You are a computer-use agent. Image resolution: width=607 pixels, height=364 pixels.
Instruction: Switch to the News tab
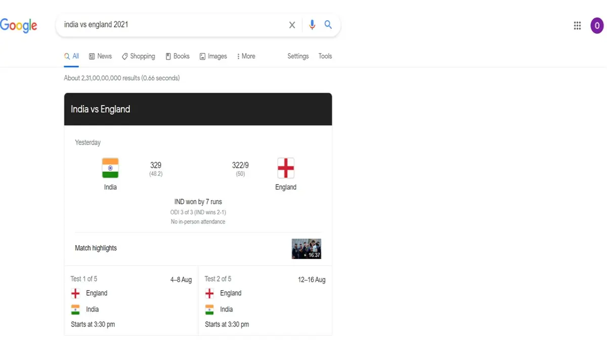pyautogui.click(x=100, y=56)
